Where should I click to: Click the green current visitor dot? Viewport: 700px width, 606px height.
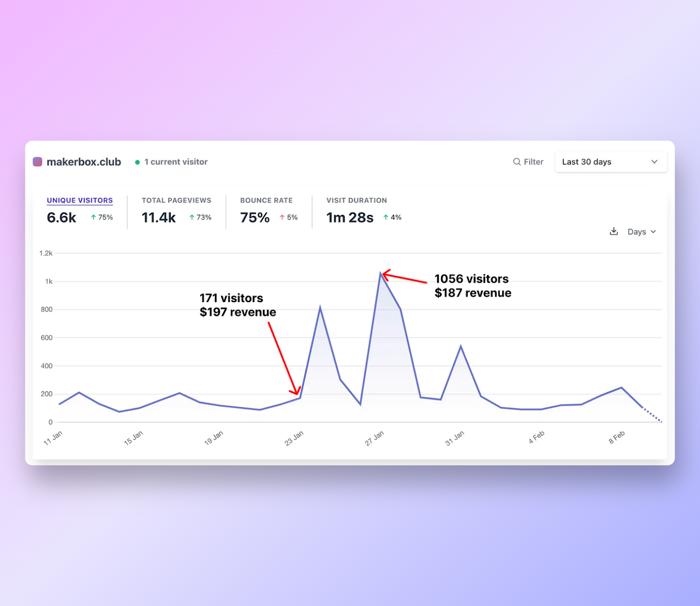(137, 162)
